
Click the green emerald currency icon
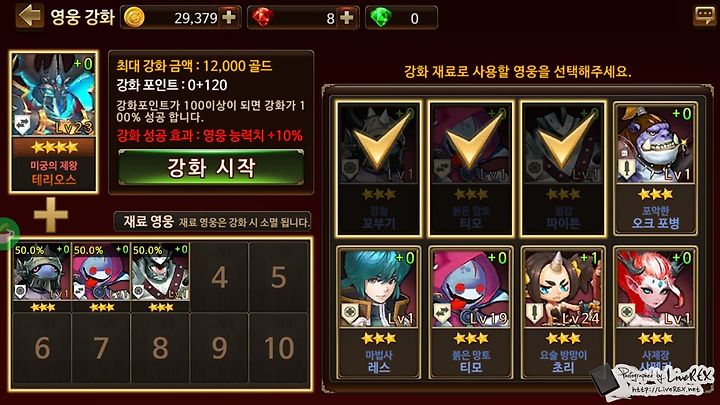pos(381,17)
